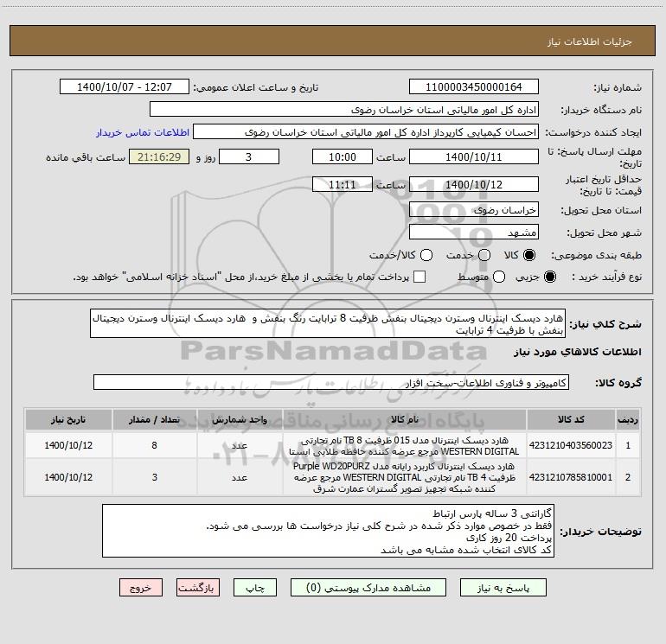Click the 8 TB hard disk product name cell

click(405, 446)
